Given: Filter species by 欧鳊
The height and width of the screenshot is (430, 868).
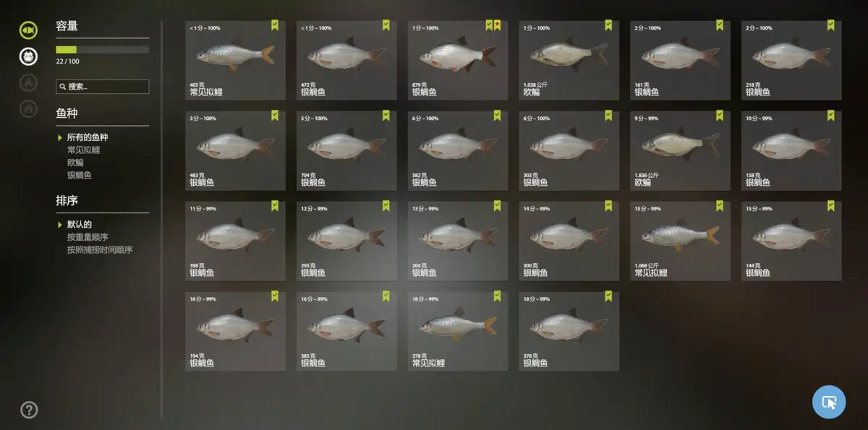Looking at the screenshot, I should coord(75,163).
